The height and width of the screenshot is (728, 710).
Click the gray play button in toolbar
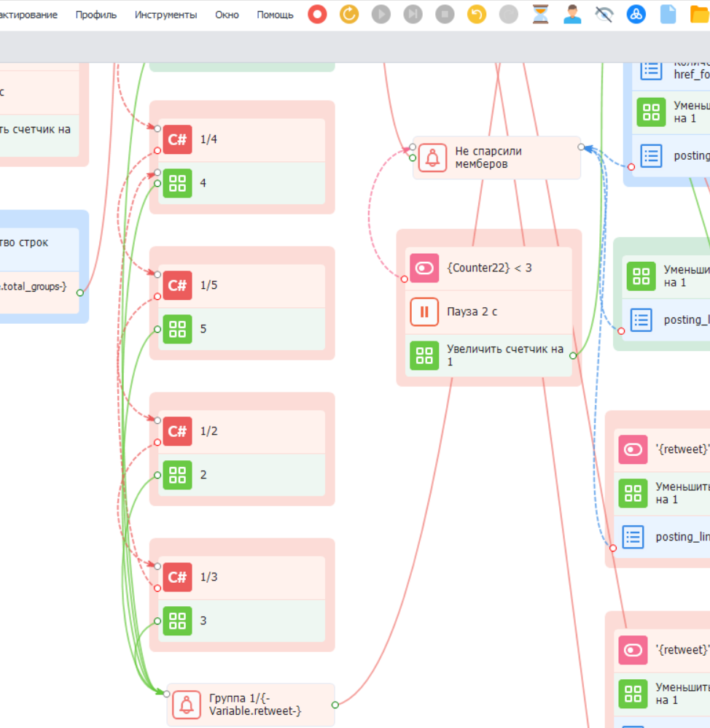[381, 14]
